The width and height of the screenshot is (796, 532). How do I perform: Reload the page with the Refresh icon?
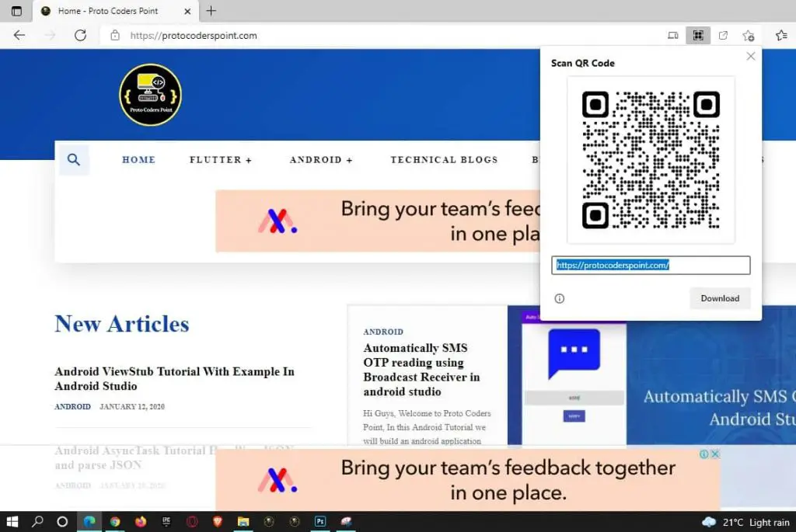point(80,35)
